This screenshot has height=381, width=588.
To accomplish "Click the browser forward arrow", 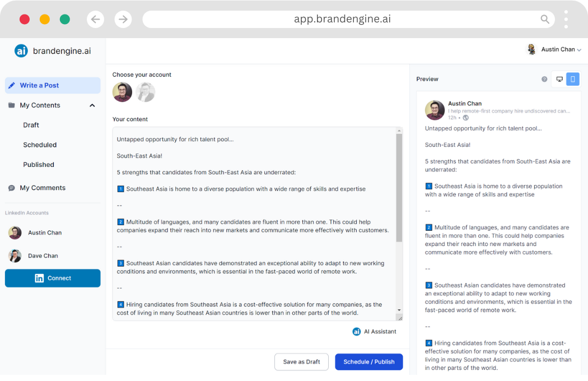I will pos(123,20).
